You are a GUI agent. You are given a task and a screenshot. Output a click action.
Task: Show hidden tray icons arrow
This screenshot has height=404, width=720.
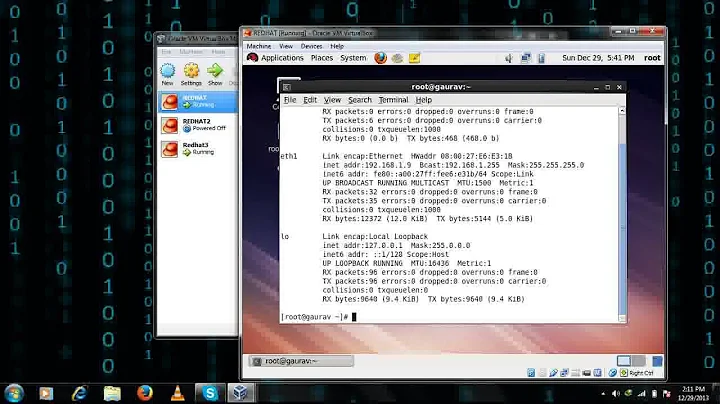point(603,394)
